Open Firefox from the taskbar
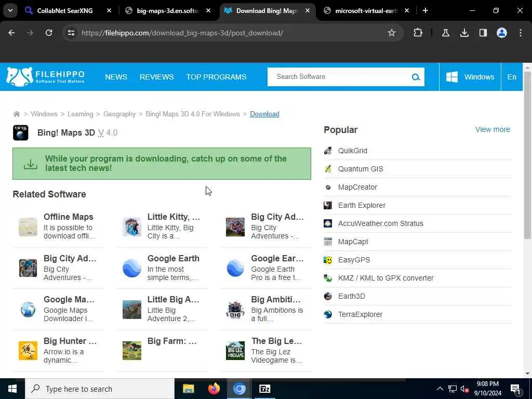The image size is (532, 399). 214,389
